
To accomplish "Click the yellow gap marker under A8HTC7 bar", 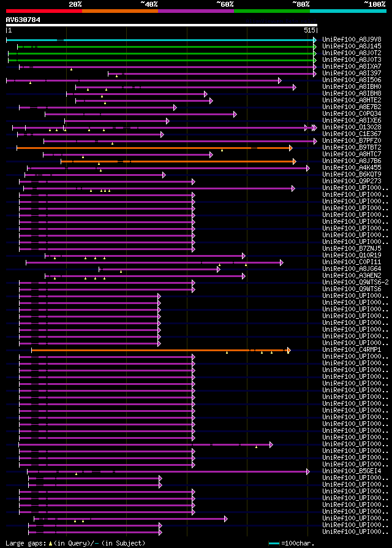I will tap(83, 157).
